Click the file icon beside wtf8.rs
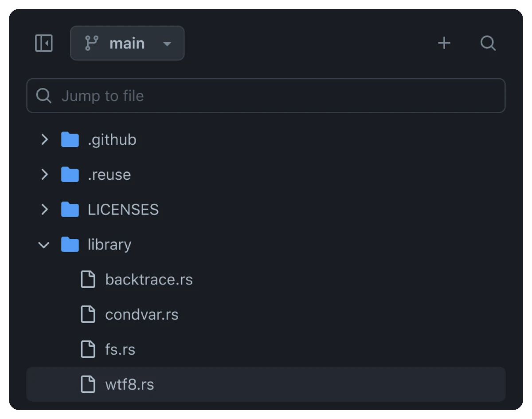Viewport: 532px width, 419px height. click(88, 384)
